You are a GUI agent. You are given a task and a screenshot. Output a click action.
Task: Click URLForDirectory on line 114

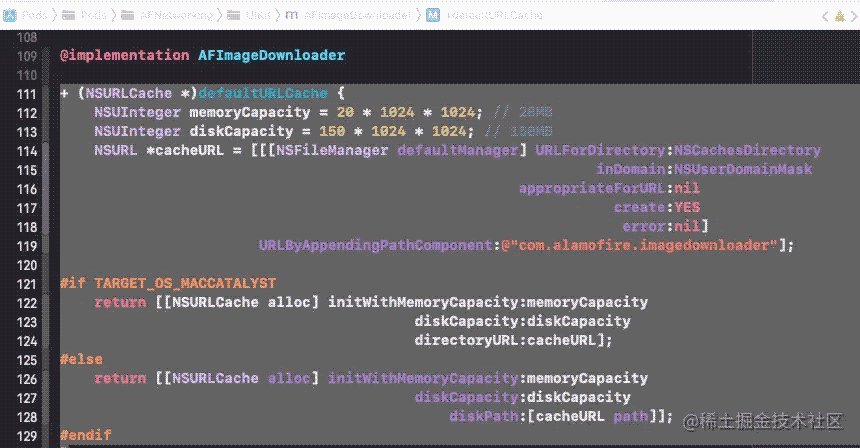click(x=601, y=150)
